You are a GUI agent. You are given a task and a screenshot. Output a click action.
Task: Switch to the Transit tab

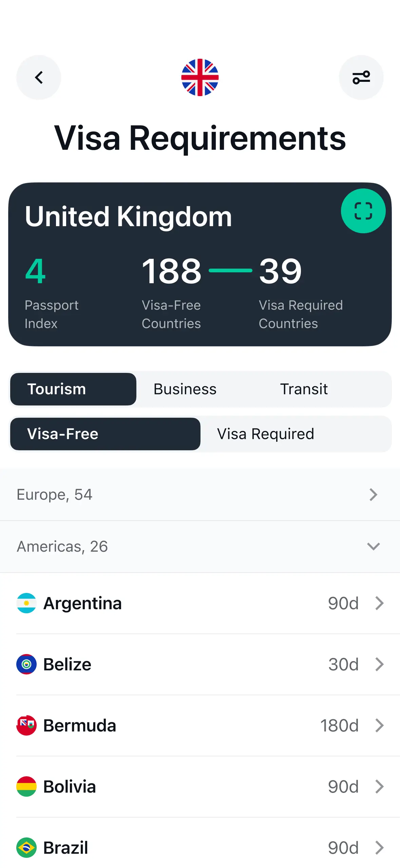[x=304, y=389]
